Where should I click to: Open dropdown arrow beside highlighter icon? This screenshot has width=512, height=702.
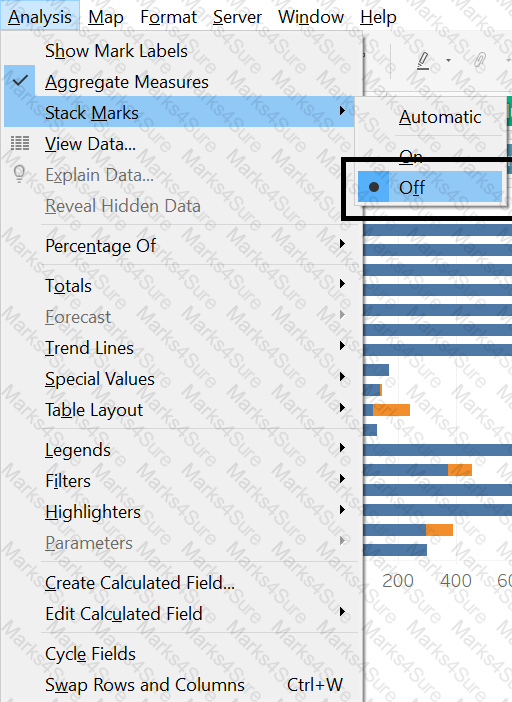[x=448, y=60]
